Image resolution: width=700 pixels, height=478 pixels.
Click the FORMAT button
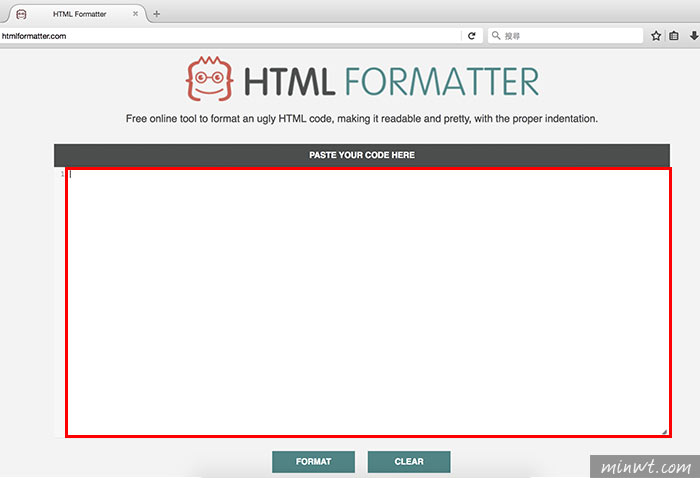313,461
